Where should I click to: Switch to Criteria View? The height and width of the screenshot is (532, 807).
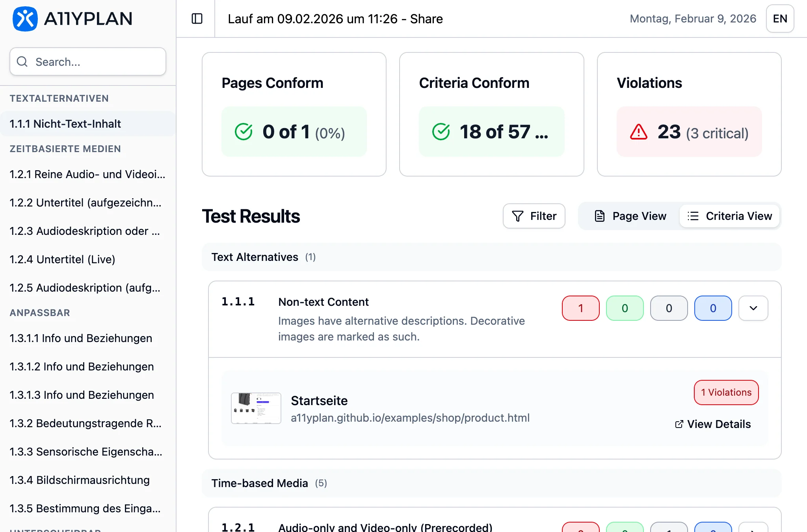[x=729, y=216]
